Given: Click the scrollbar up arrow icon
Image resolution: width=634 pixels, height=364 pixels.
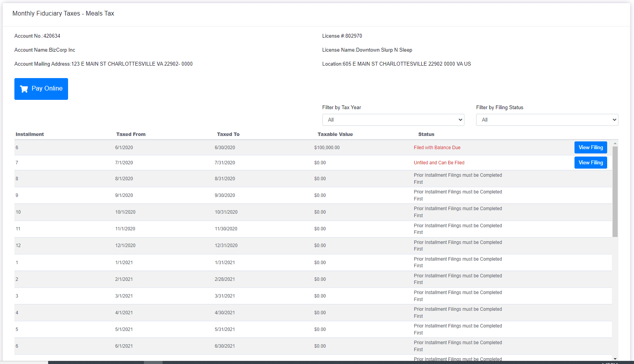Looking at the screenshot, I should pos(615,143).
